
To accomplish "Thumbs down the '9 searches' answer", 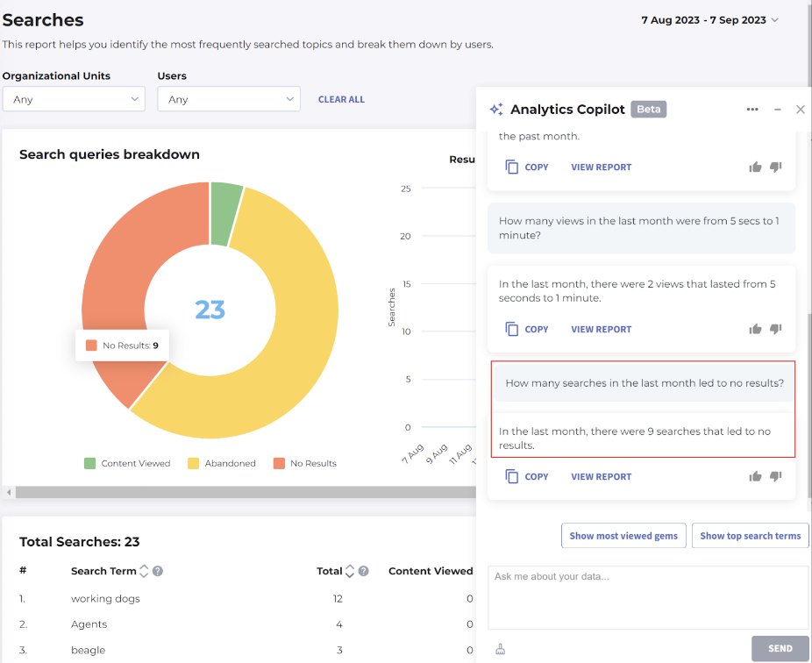I will pos(775,476).
